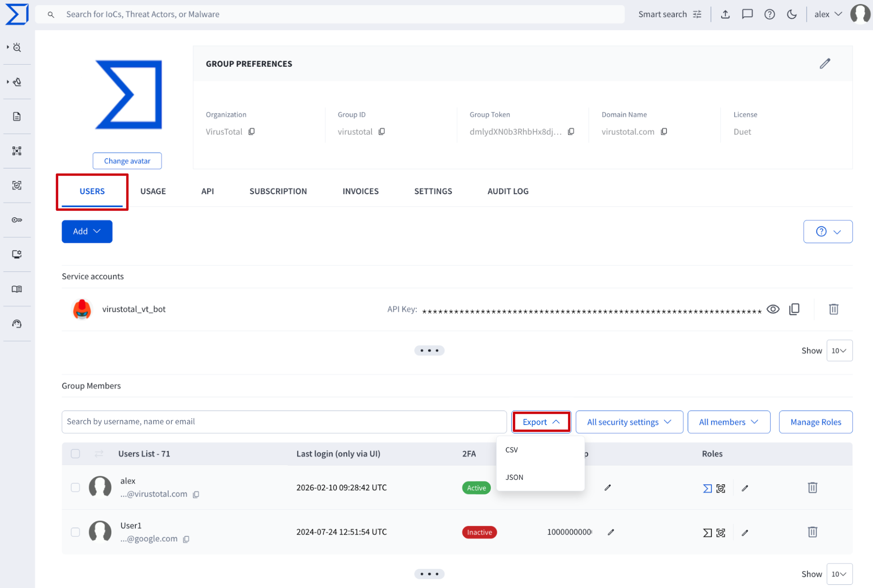This screenshot has height=588, width=873.
Task: Open the key icon in left sidebar
Action: tap(17, 220)
